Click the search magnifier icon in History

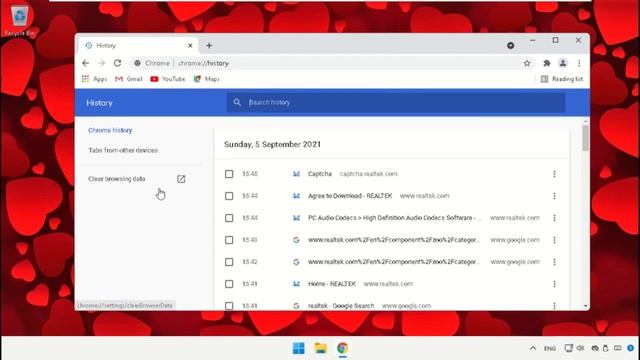(x=237, y=102)
